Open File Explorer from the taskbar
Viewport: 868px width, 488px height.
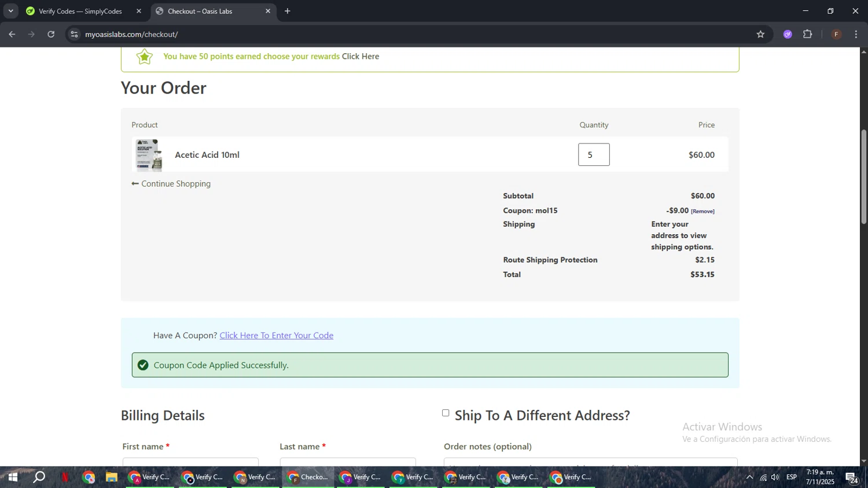[112, 478]
